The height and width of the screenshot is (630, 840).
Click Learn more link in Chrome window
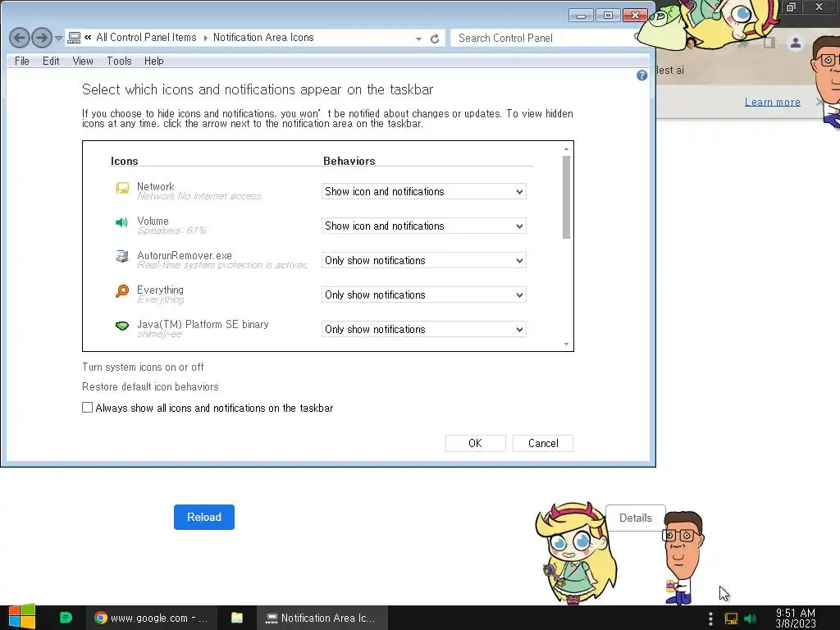coord(773,102)
